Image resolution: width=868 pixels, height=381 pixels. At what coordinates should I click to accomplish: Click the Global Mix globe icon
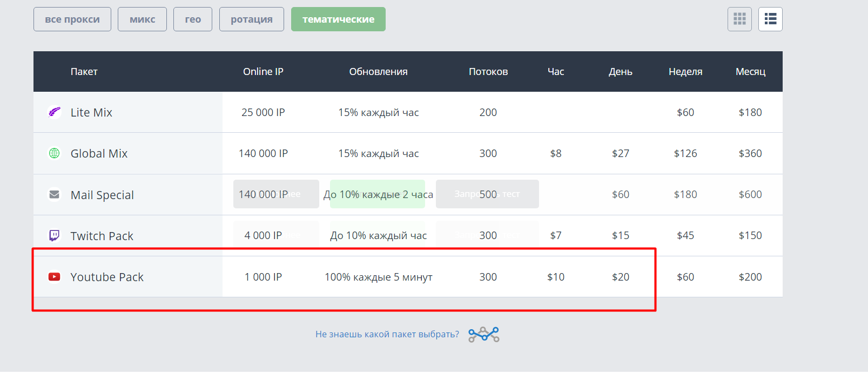55,153
